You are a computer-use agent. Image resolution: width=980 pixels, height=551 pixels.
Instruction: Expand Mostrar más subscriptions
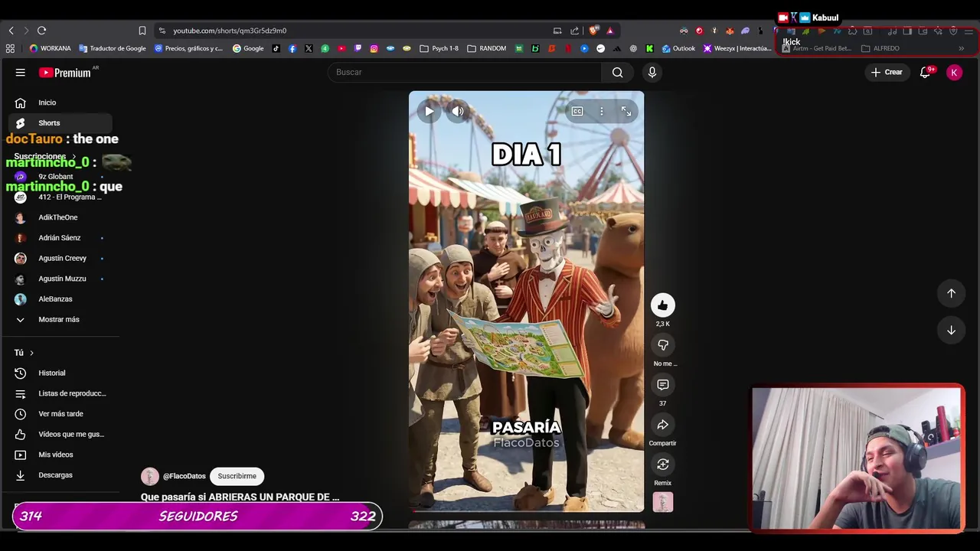click(x=60, y=320)
